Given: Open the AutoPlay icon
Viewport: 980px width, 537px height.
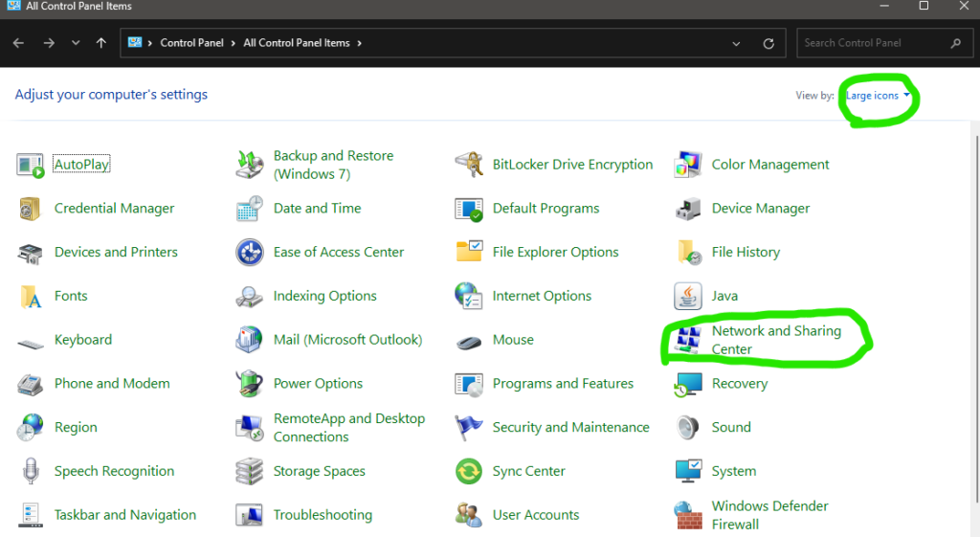Looking at the screenshot, I should click(30, 165).
